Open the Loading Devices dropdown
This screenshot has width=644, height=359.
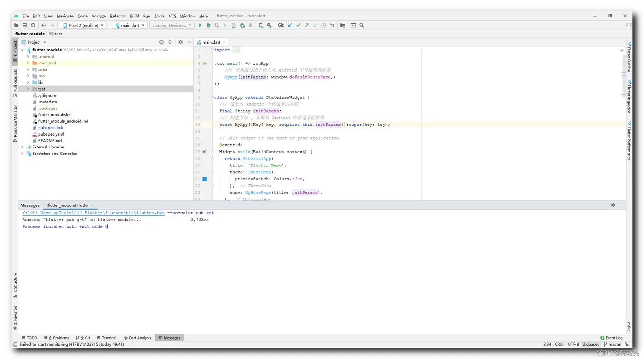(x=172, y=25)
